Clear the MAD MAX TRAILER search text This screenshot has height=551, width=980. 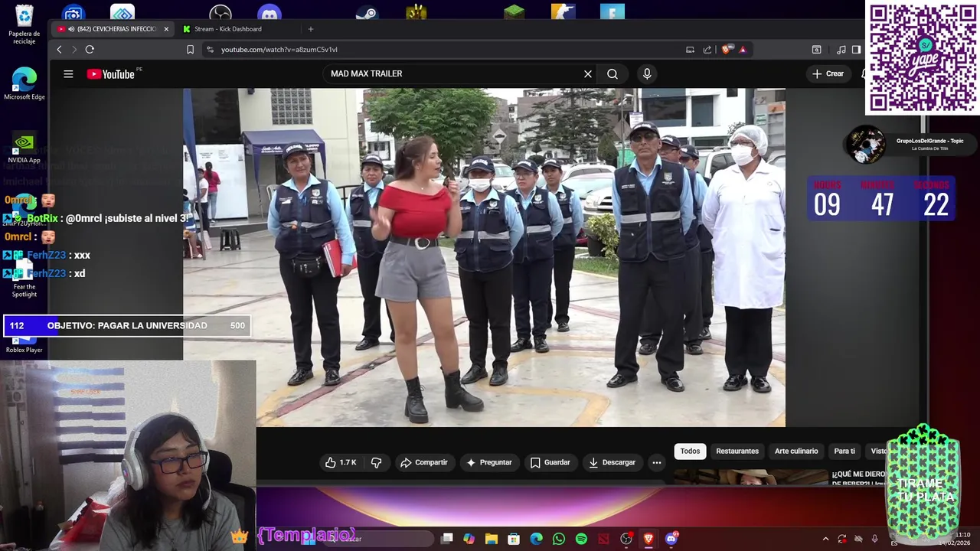[588, 74]
